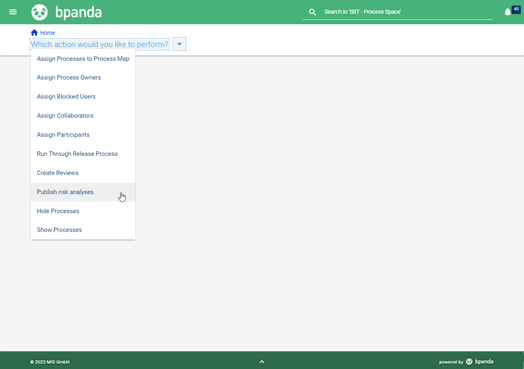Toggle the action dropdown arrow

coord(179,44)
